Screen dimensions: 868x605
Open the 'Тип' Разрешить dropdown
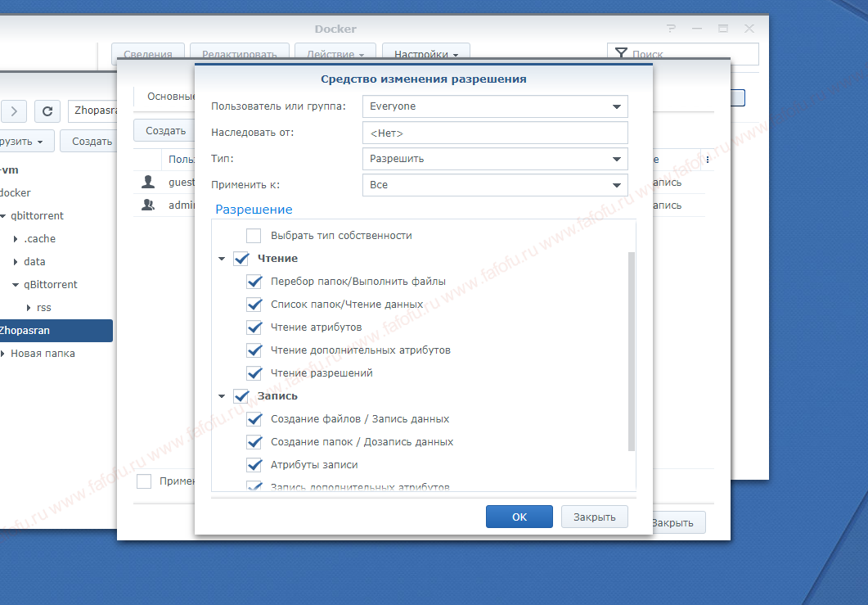click(495, 159)
